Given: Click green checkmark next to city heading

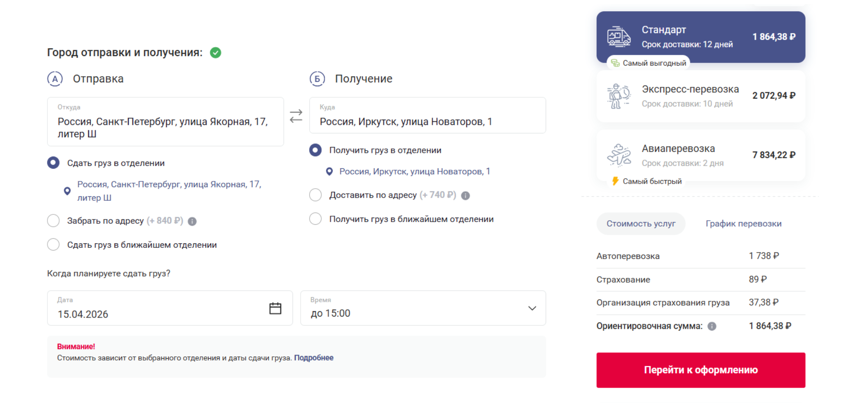Looking at the screenshot, I should click(216, 52).
